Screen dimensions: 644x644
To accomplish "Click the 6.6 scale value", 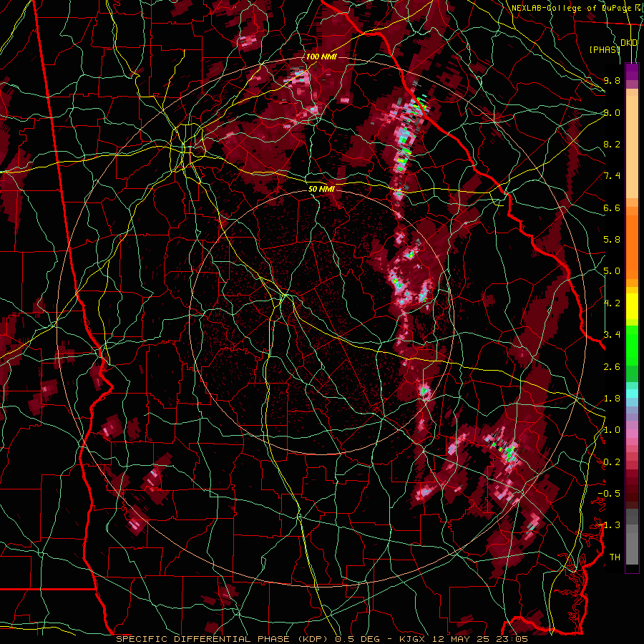I will coord(612,208).
